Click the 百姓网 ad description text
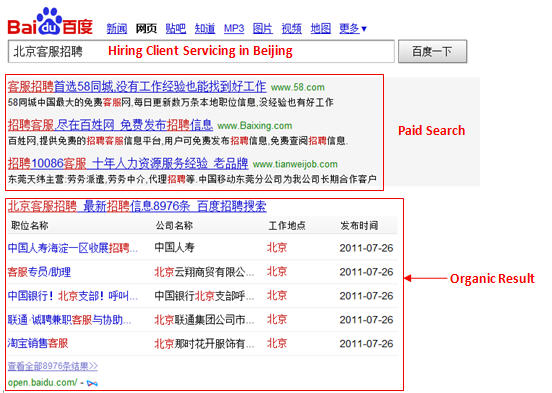Image resolution: width=552 pixels, height=393 pixels. 178,141
